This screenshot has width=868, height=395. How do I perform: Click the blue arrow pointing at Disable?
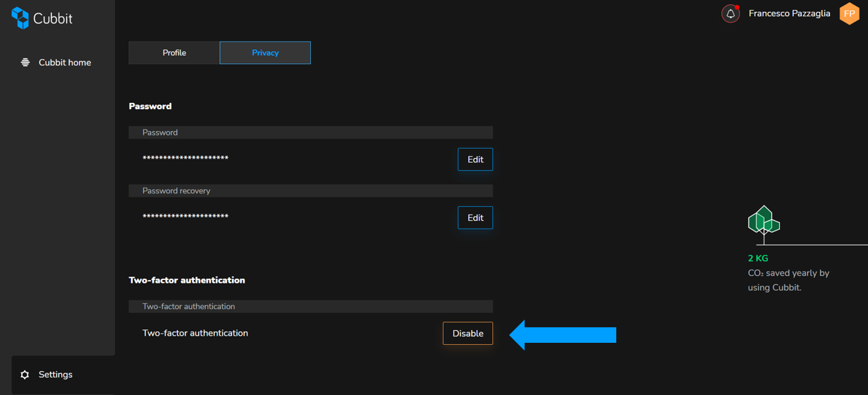(563, 334)
